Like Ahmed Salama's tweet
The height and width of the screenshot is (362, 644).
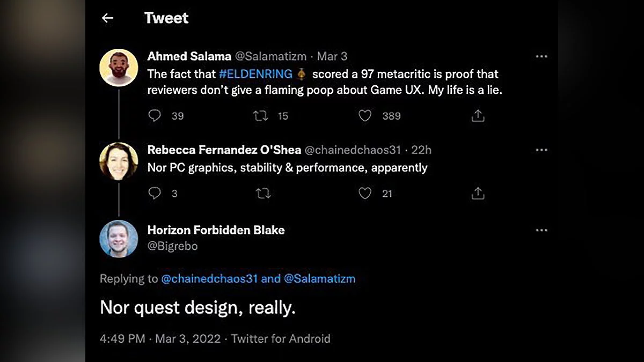pos(365,116)
